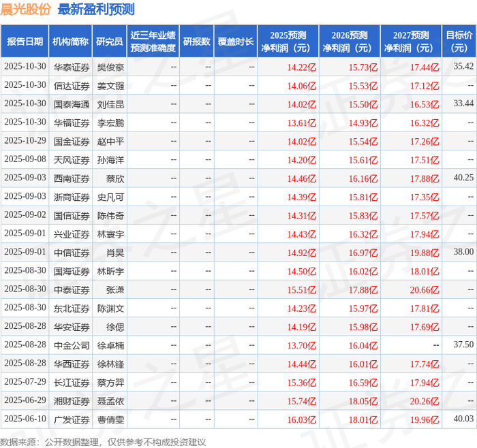477x448 pixels.
Task: Click the 中金公司 institution cell
Action: coord(72,346)
